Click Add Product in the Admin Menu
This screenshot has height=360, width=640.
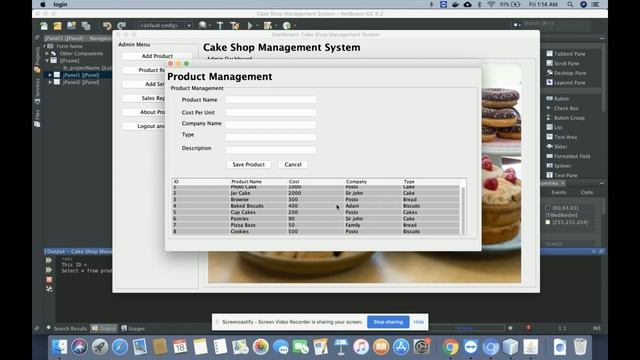(157, 56)
